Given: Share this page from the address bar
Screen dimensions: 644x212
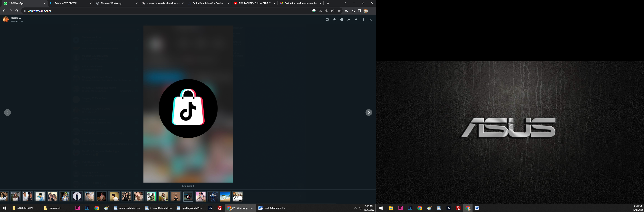Looking at the screenshot, I should pos(333,11).
